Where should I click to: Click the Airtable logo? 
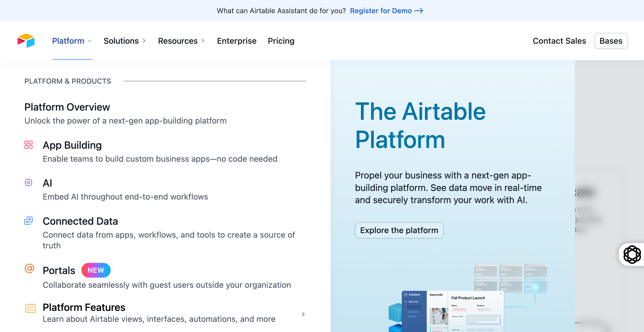[x=26, y=41]
